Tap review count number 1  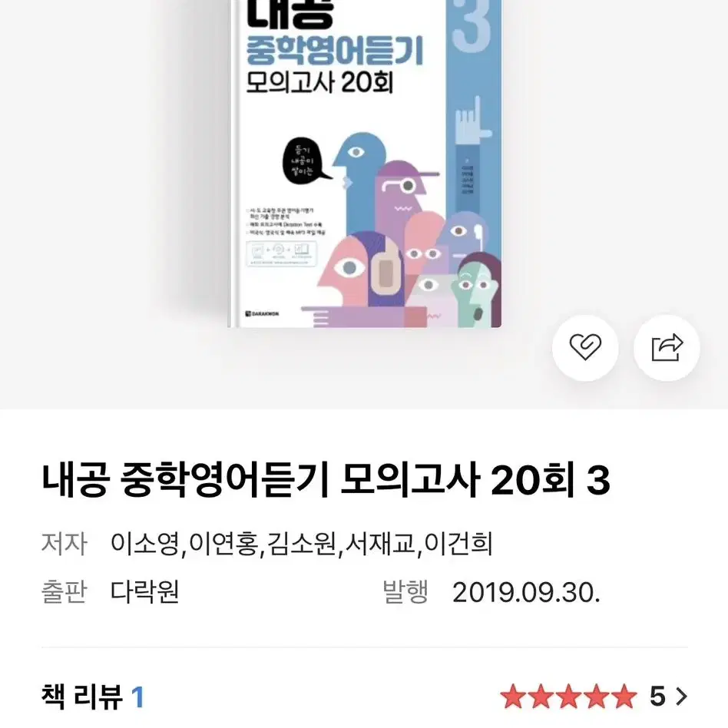pos(137,697)
